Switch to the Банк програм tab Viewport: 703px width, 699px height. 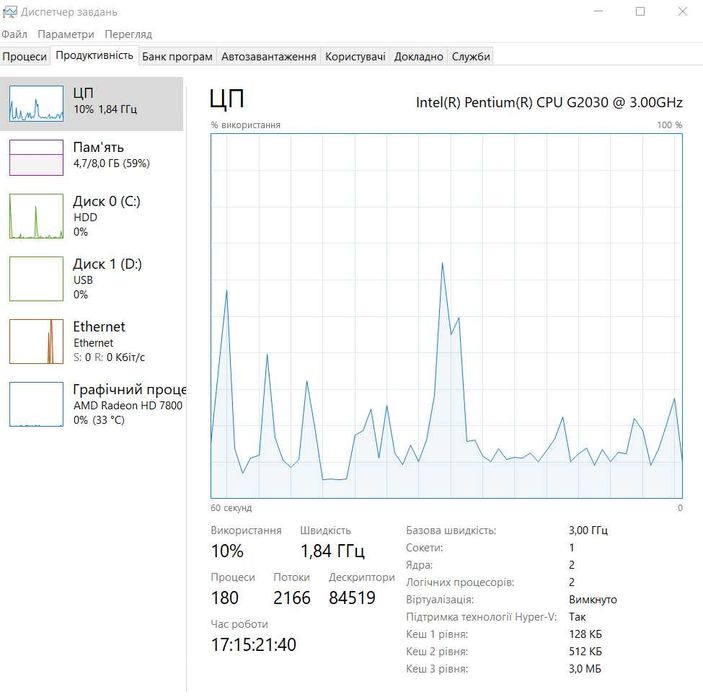(177, 57)
